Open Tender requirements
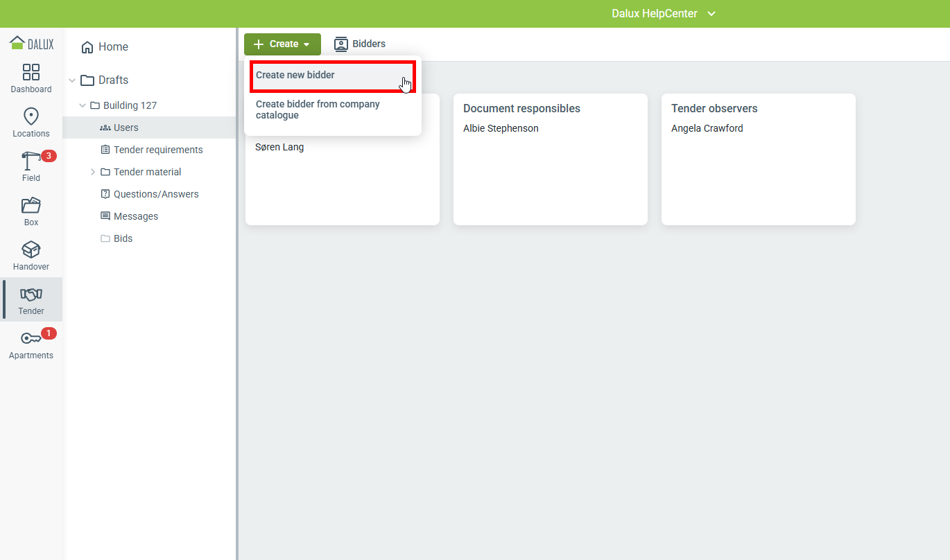The height and width of the screenshot is (560, 950). click(x=158, y=150)
